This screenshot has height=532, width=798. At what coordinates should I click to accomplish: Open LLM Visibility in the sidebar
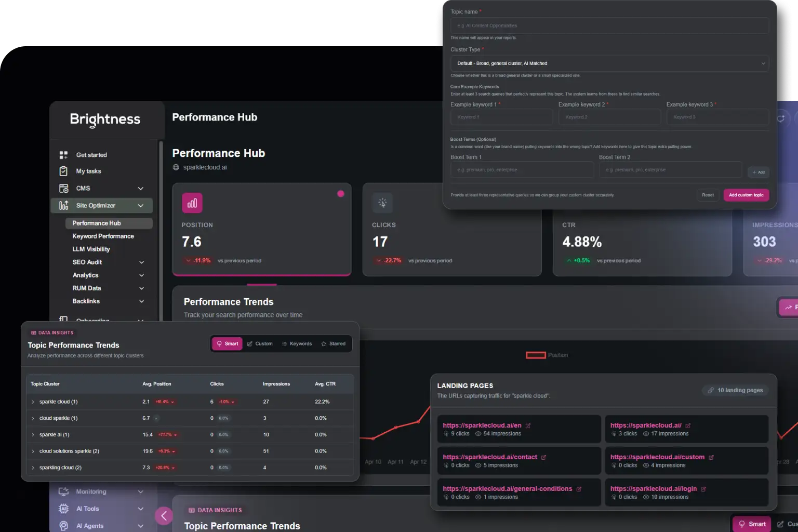(91, 249)
